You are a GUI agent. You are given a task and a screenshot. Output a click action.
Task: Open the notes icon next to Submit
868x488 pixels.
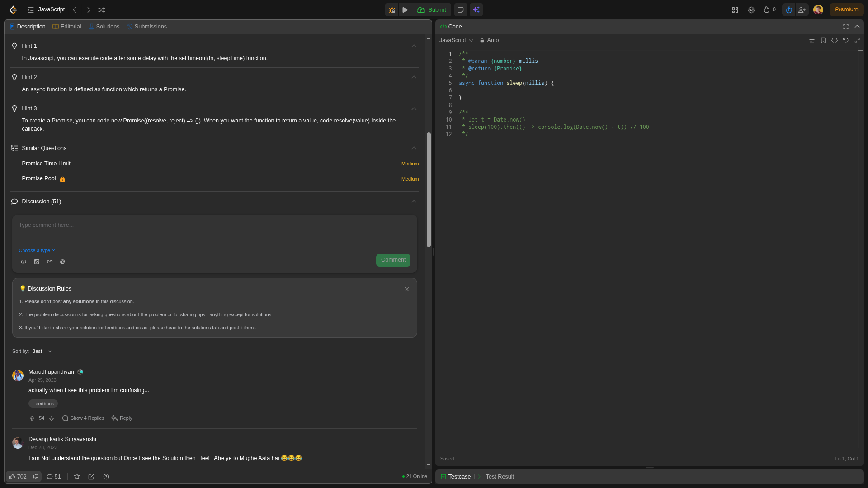(461, 10)
